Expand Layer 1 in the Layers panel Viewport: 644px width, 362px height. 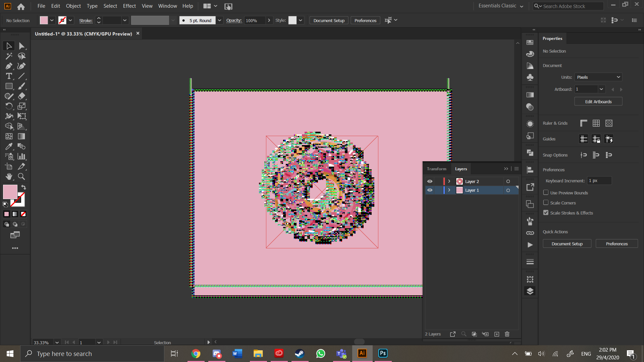[449, 190]
